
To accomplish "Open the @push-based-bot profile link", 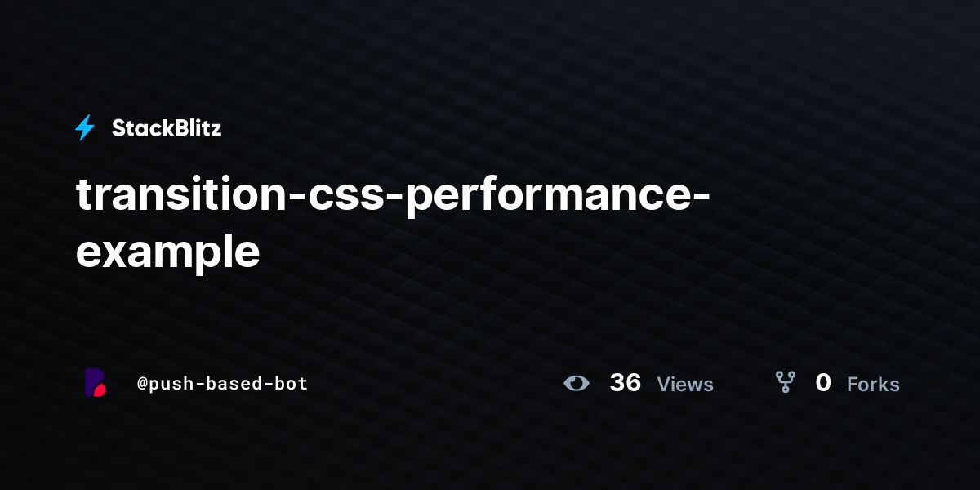I will coord(222,383).
